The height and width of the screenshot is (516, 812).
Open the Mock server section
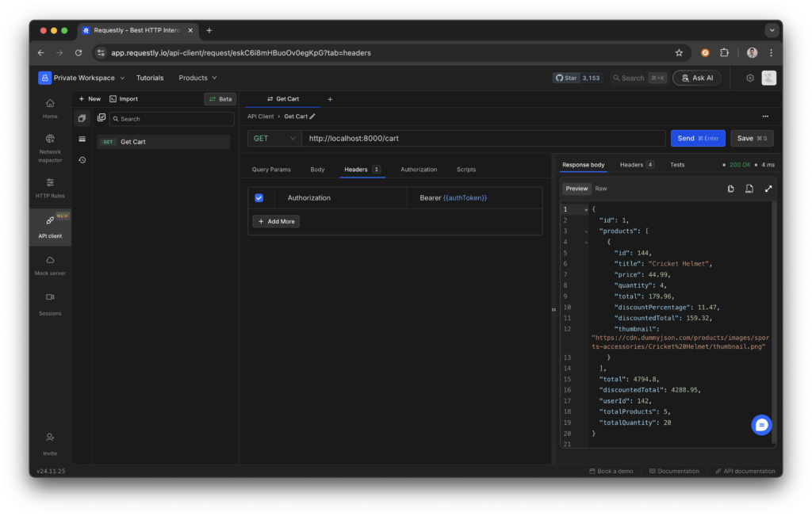click(50, 266)
